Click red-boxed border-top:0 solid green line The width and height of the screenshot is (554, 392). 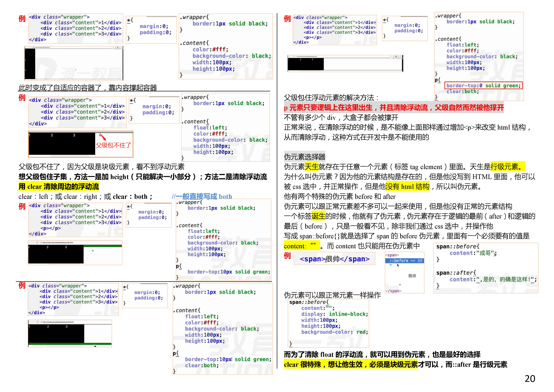pos(483,86)
